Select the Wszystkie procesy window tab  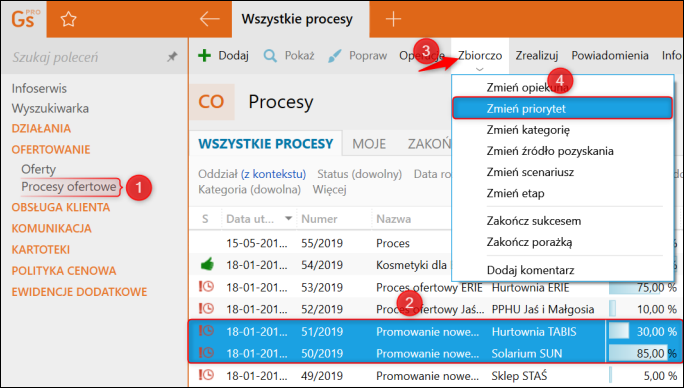[x=300, y=19]
